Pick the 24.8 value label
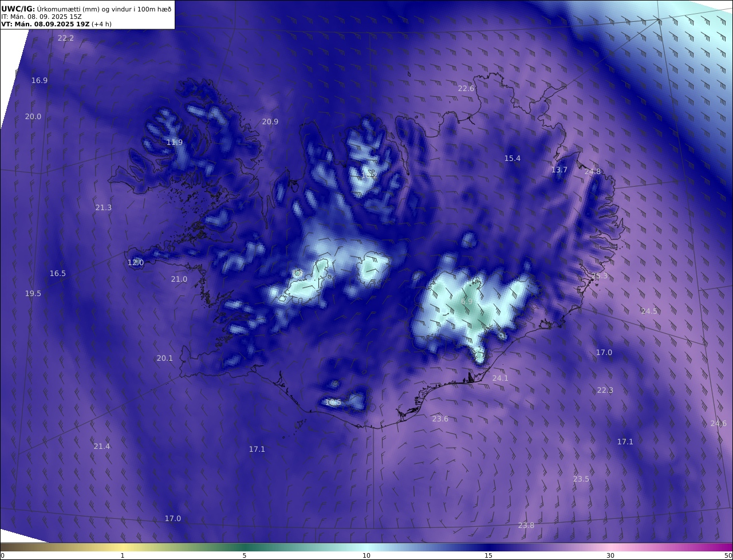733x560 pixels. [593, 172]
